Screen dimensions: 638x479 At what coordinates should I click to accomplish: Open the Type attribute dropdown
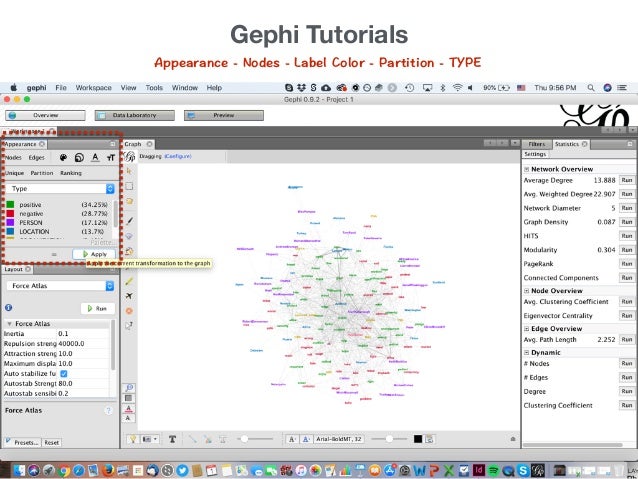click(60, 188)
